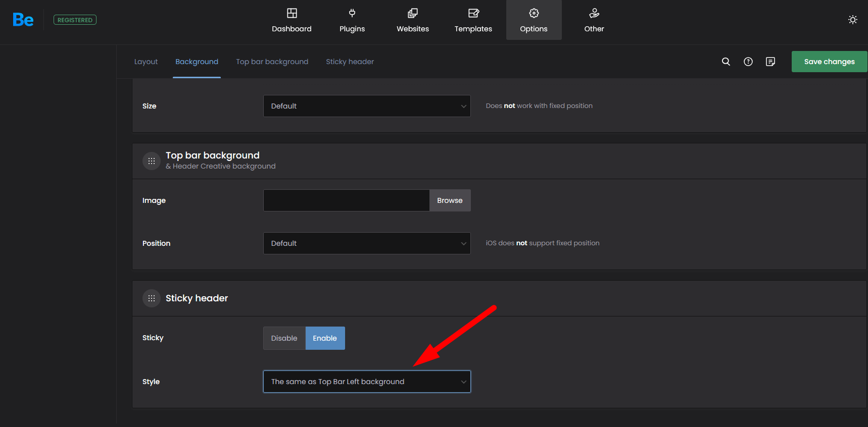The width and height of the screenshot is (868, 427).
Task: Open the notes/changelog icon
Action: click(x=770, y=62)
